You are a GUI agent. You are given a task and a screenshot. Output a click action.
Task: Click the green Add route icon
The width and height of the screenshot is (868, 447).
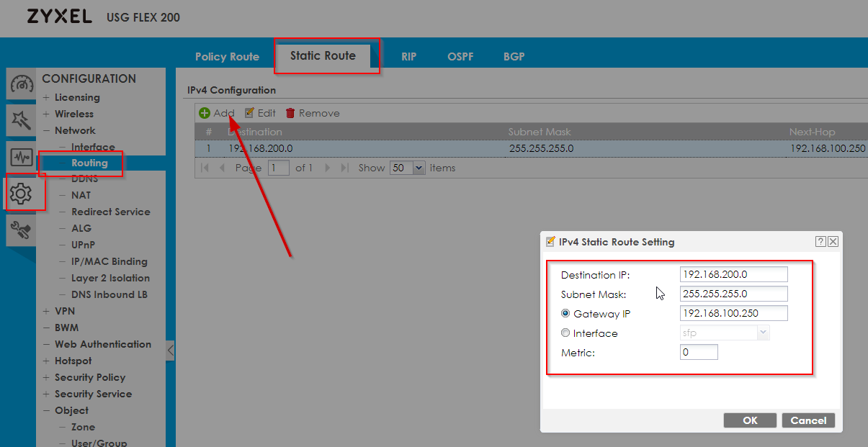pos(205,113)
